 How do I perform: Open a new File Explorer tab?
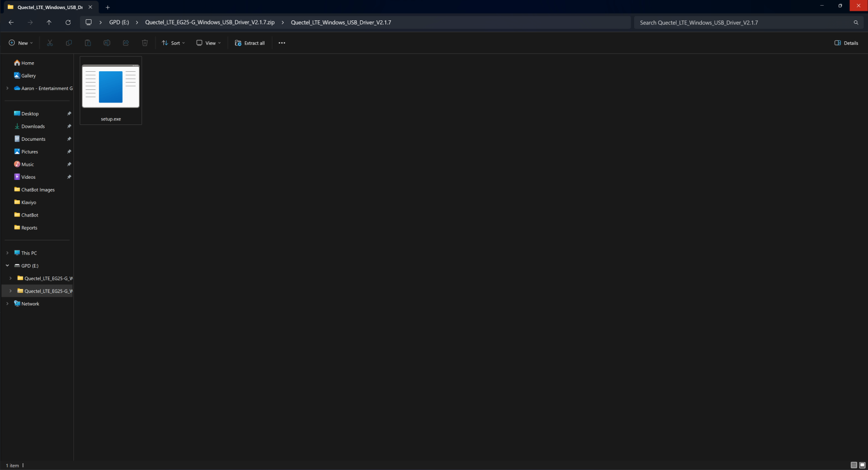click(107, 7)
